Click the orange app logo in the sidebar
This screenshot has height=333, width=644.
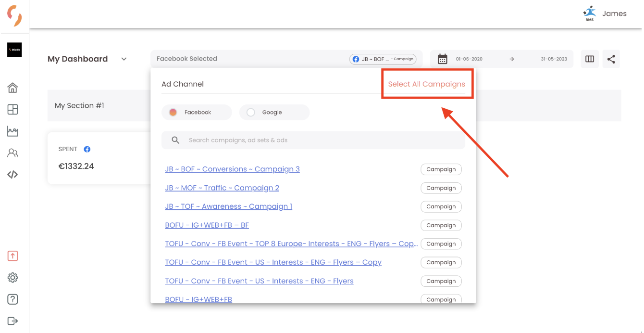[x=14, y=16]
